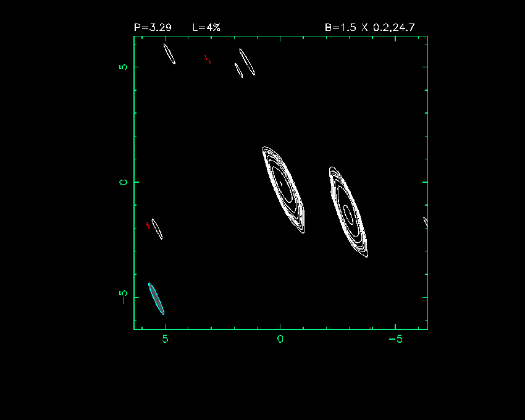Click the L=4% label
This screenshot has width=525, height=420.
pos(206,27)
